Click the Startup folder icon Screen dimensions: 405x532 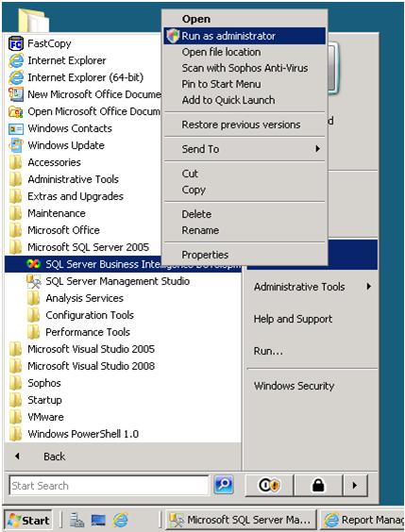16,400
